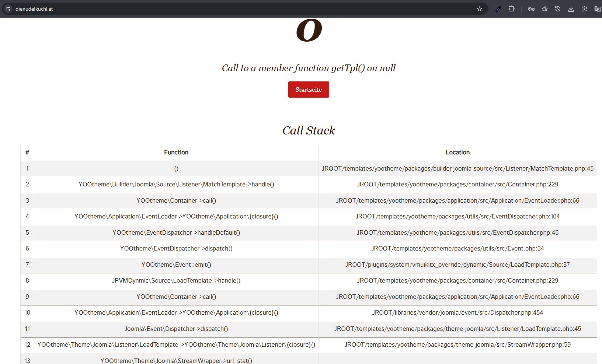Viewport: 602px width, 364px height.
Task: Click the Function column header
Action: (176, 152)
